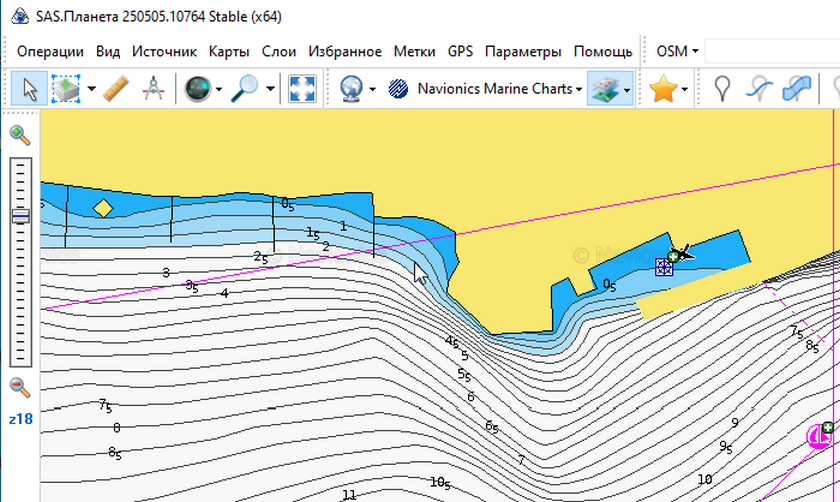
Task: Click the yellow star favorites icon
Action: (x=662, y=89)
